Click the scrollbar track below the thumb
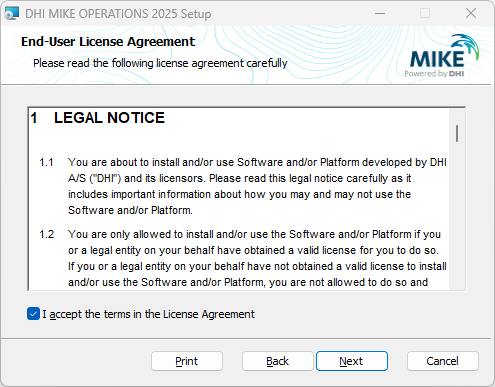Screen dimensions: 495x387 point(457,217)
